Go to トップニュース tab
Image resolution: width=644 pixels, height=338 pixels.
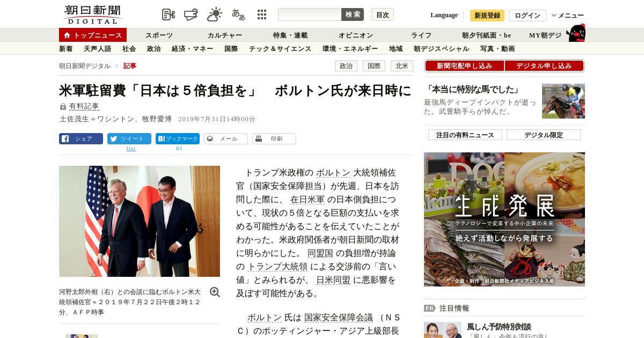point(93,35)
